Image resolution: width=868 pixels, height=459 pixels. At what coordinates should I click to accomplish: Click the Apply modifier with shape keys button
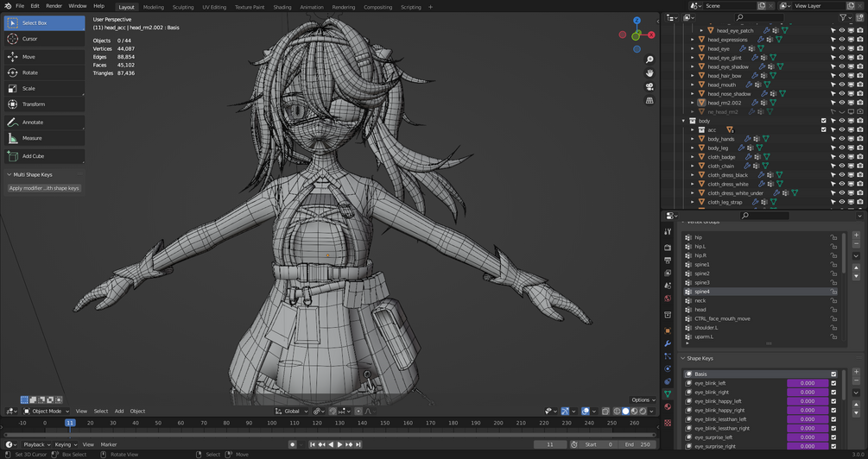click(x=44, y=188)
